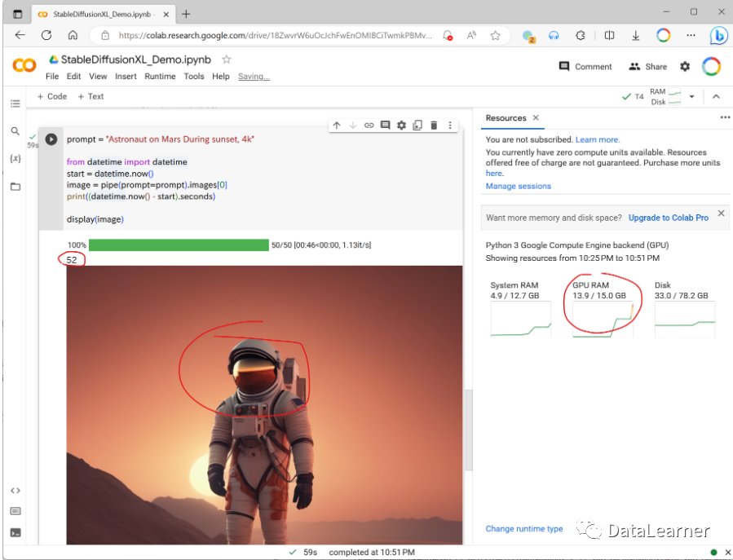Open the search icon in left sidebar
This screenshot has width=733, height=560.
click(15, 131)
